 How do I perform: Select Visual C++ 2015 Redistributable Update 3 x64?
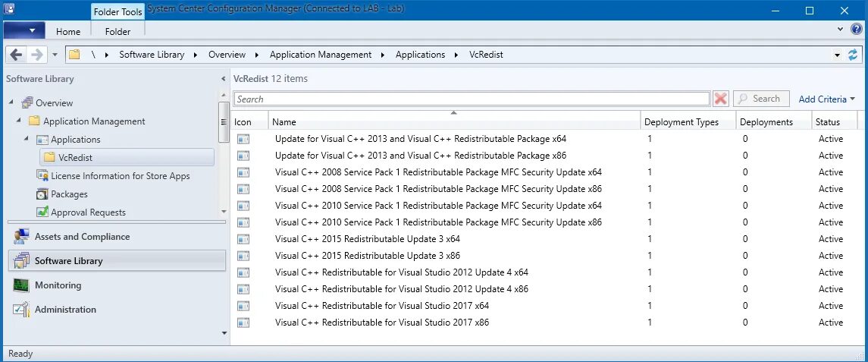pyautogui.click(x=368, y=239)
